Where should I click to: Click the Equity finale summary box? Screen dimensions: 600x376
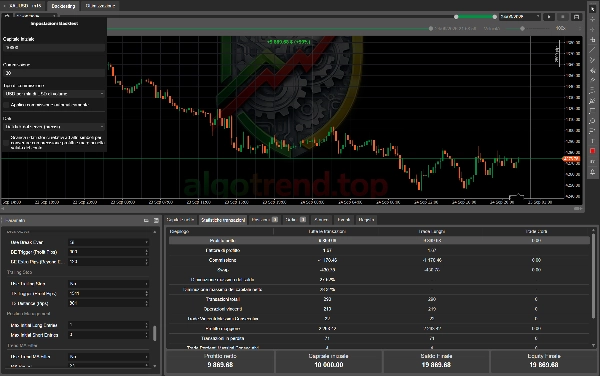(x=544, y=361)
